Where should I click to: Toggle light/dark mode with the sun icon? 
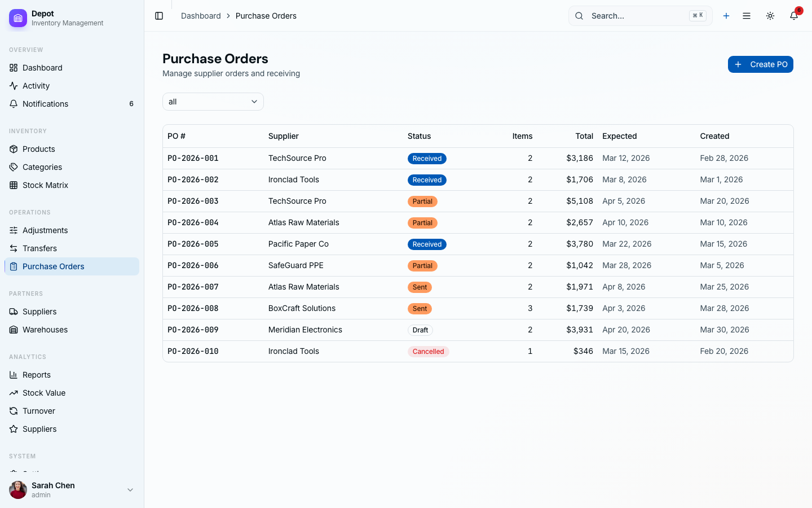[770, 16]
